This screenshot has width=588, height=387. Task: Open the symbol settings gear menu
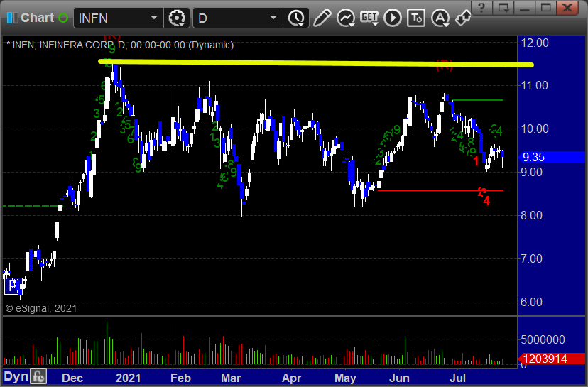click(177, 18)
